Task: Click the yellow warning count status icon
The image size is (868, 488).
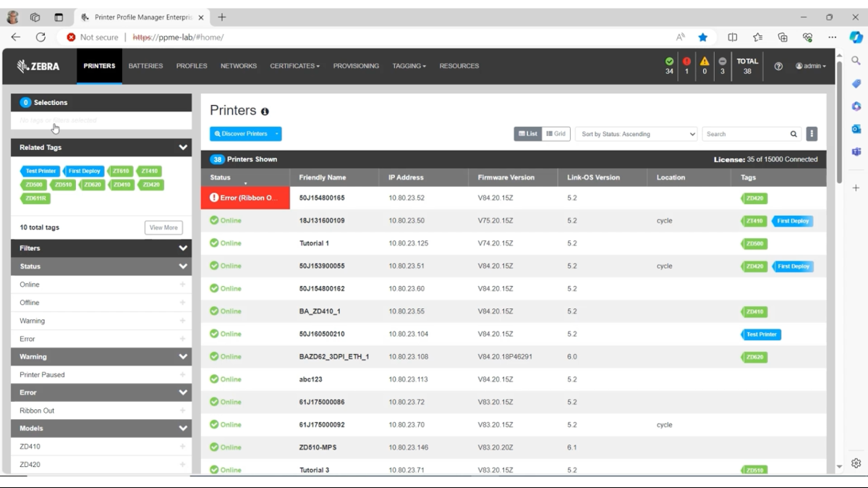Action: click(x=705, y=62)
